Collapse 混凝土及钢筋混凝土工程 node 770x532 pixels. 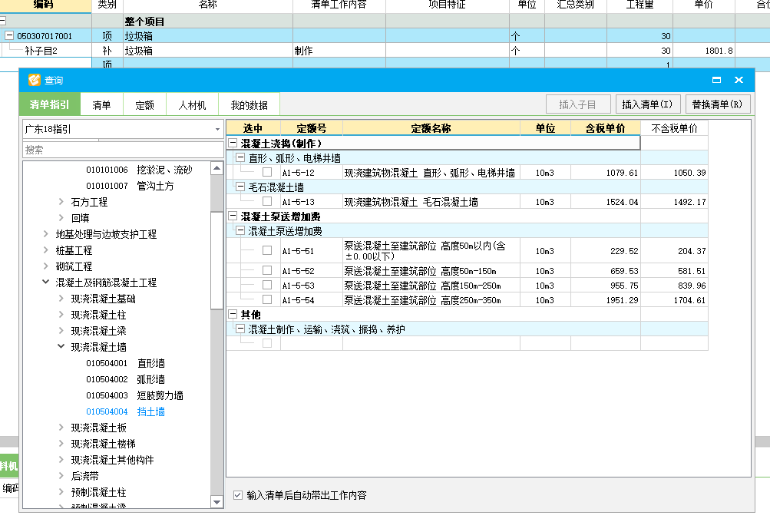(x=45, y=282)
